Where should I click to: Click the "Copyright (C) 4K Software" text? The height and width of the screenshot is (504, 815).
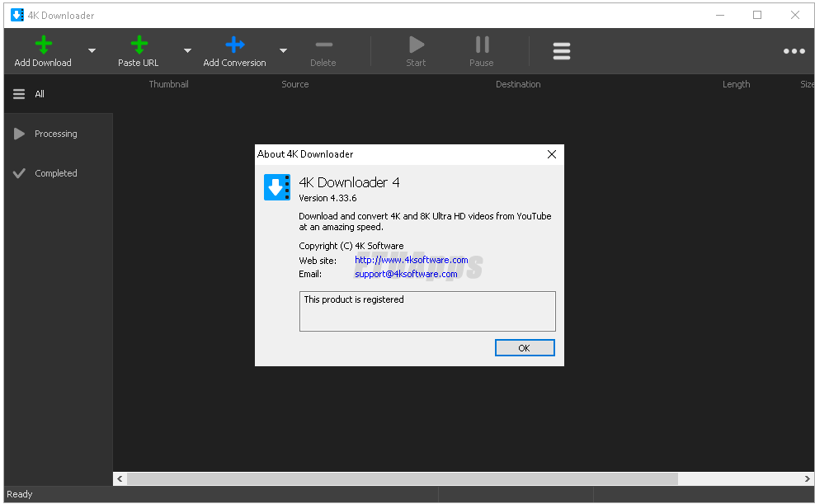351,246
